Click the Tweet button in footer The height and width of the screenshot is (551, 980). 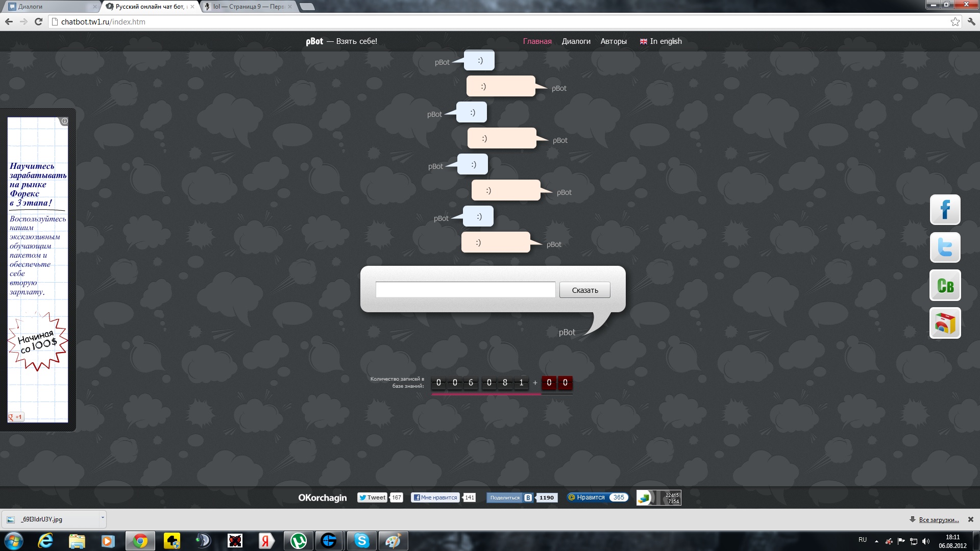coord(372,497)
